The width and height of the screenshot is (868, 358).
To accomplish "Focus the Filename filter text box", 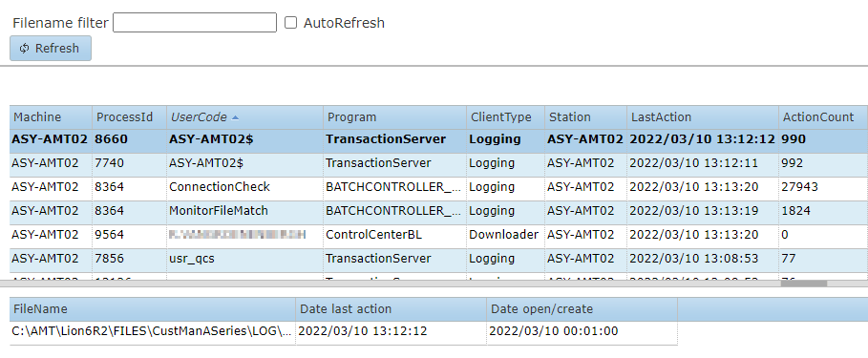I will [194, 23].
